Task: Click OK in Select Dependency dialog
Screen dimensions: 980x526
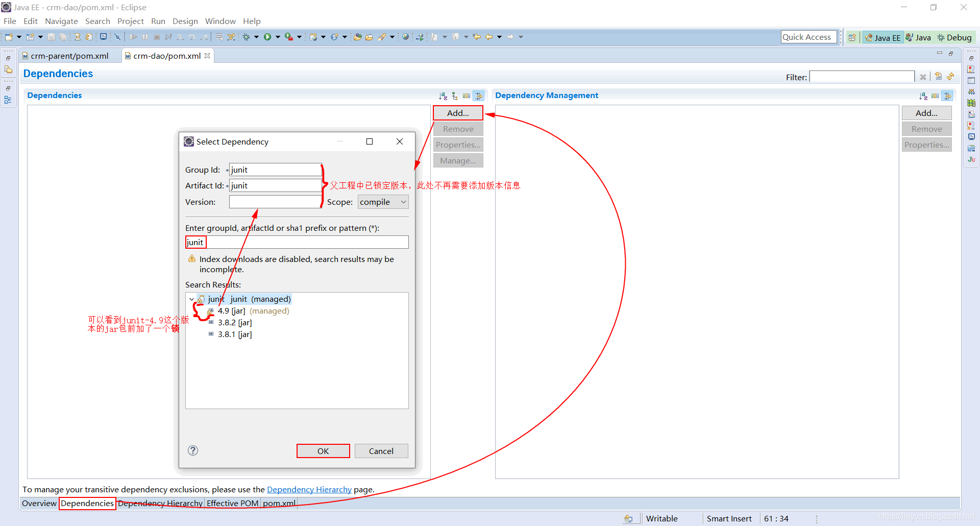Action: pos(323,451)
